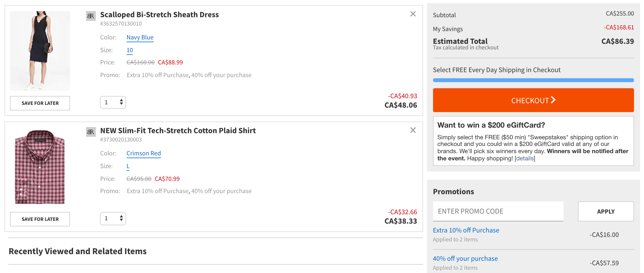Open sweepstakes details link
644x273 pixels.
coord(525,158)
